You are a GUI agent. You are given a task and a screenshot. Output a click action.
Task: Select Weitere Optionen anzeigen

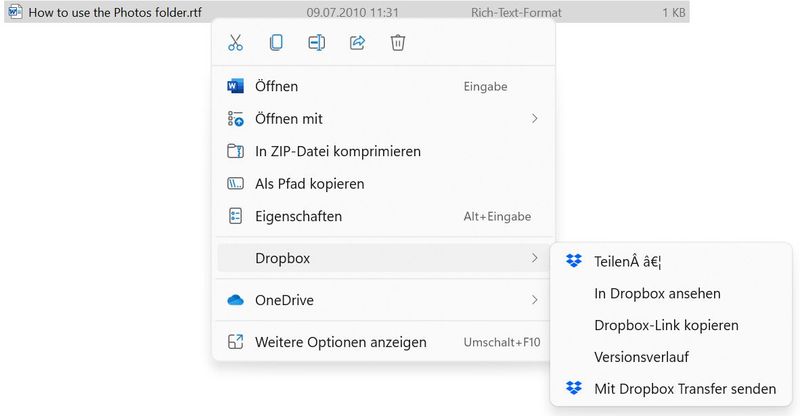point(340,342)
